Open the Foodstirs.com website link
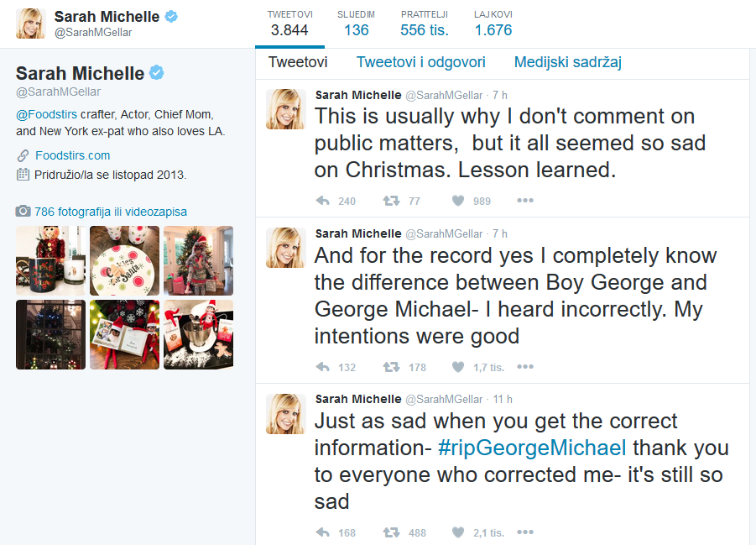This screenshot has height=545, width=756. point(73,155)
